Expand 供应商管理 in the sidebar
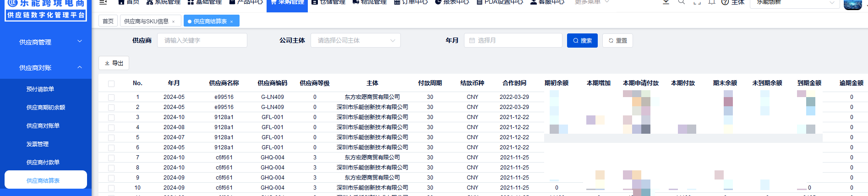This screenshot has height=196, width=868. tap(46, 42)
